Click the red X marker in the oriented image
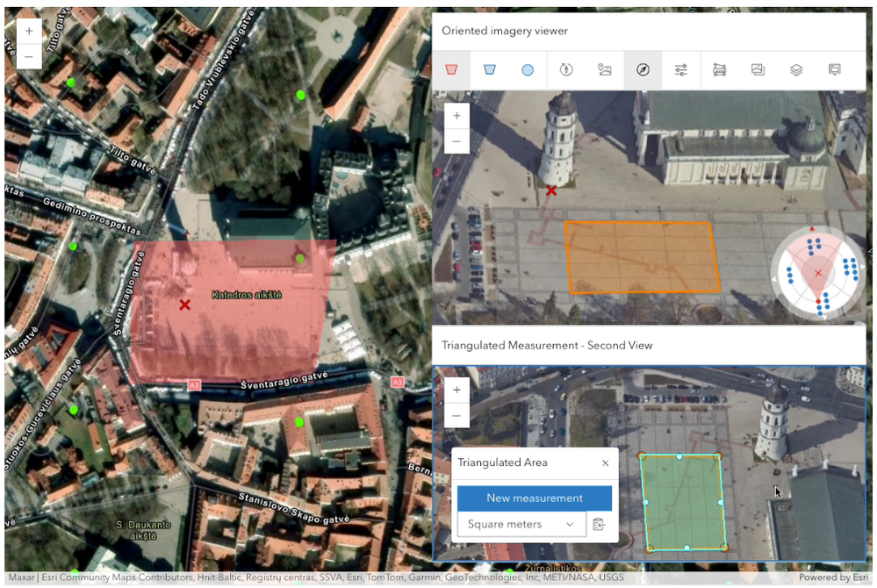 point(551,190)
